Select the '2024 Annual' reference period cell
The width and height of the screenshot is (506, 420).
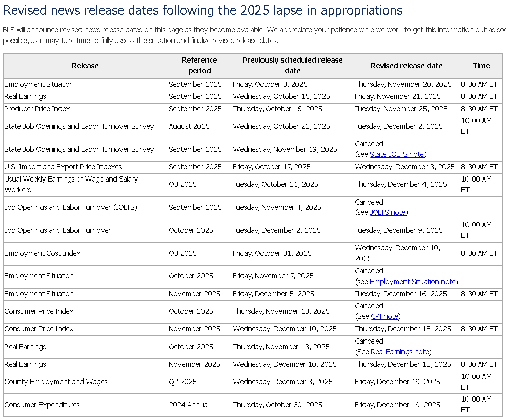[x=189, y=405]
